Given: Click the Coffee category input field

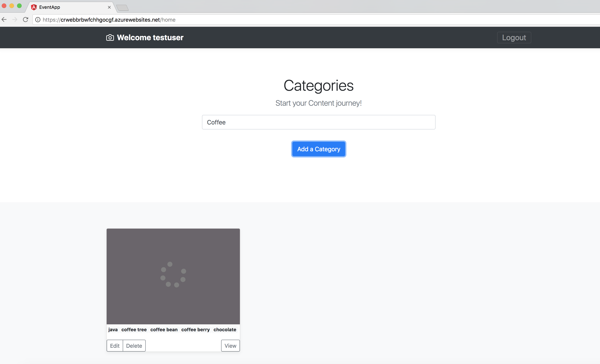Looking at the screenshot, I should 318,122.
